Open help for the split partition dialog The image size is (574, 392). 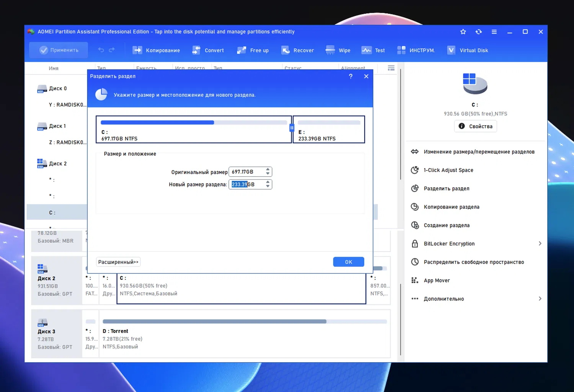pos(351,76)
